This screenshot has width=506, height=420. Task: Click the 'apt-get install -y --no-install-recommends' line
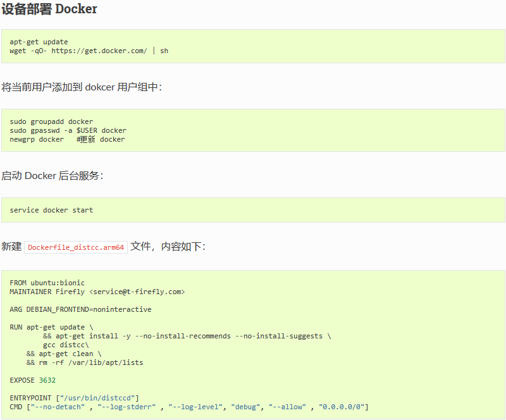[187, 336]
